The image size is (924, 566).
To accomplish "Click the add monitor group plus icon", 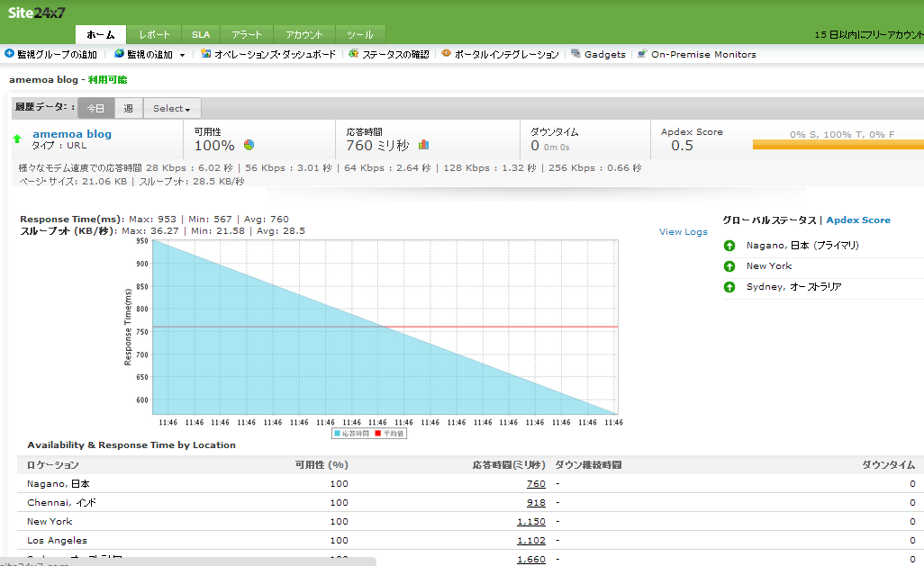I will (9, 54).
